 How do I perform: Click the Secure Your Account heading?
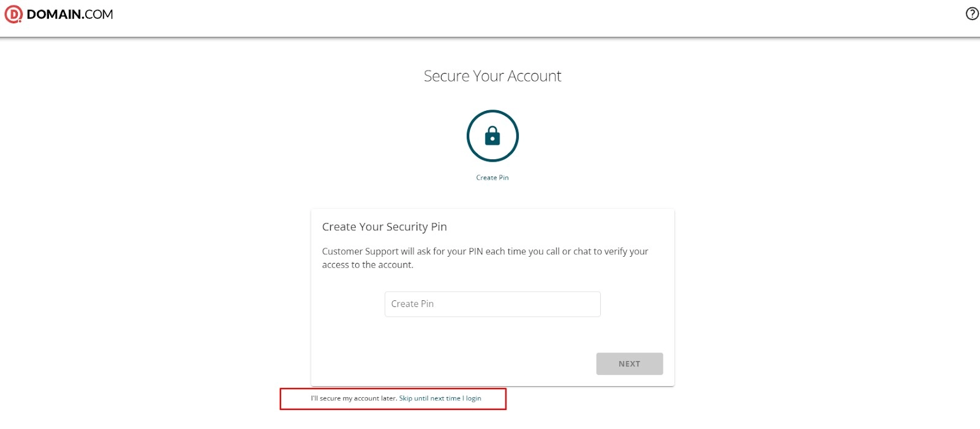pos(492,76)
